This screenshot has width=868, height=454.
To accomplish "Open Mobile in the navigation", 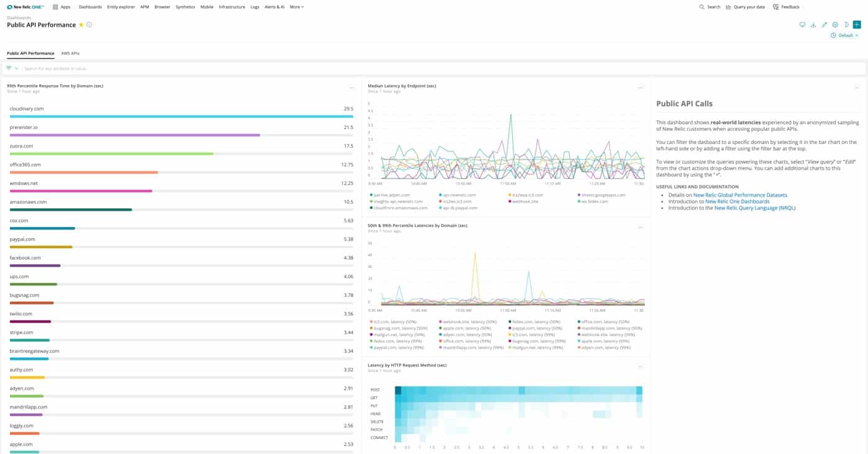I will point(207,7).
